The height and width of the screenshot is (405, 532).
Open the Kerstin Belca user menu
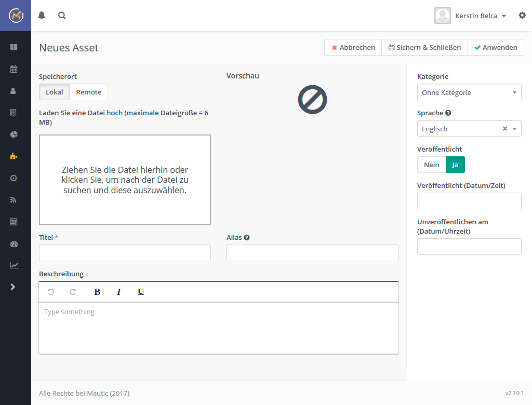(470, 16)
